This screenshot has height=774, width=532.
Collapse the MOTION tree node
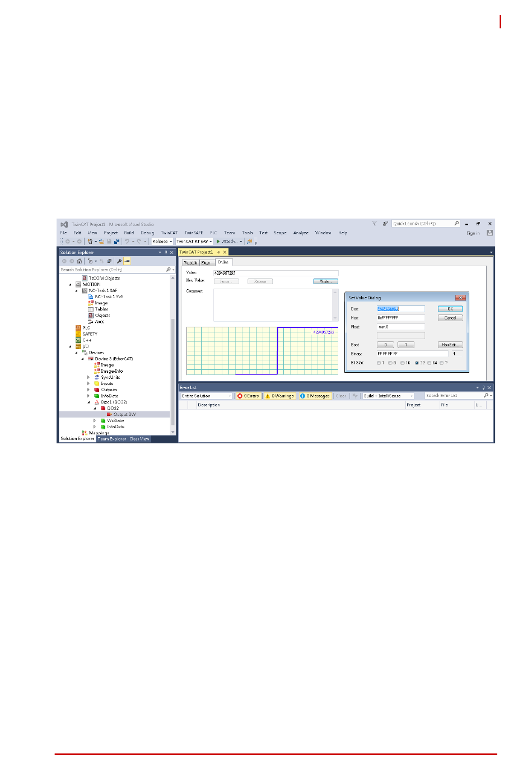pos(71,285)
